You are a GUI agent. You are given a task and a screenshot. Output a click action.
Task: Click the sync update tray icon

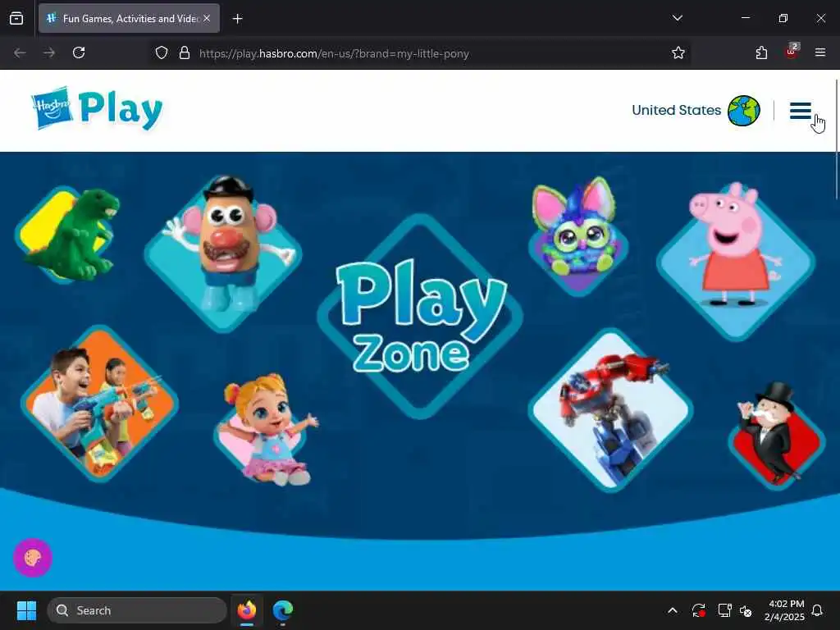(x=699, y=610)
